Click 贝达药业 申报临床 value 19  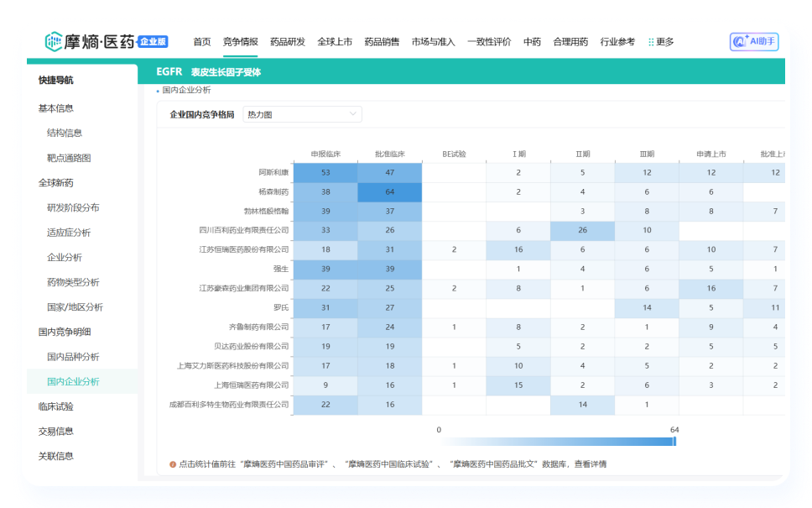click(x=325, y=346)
